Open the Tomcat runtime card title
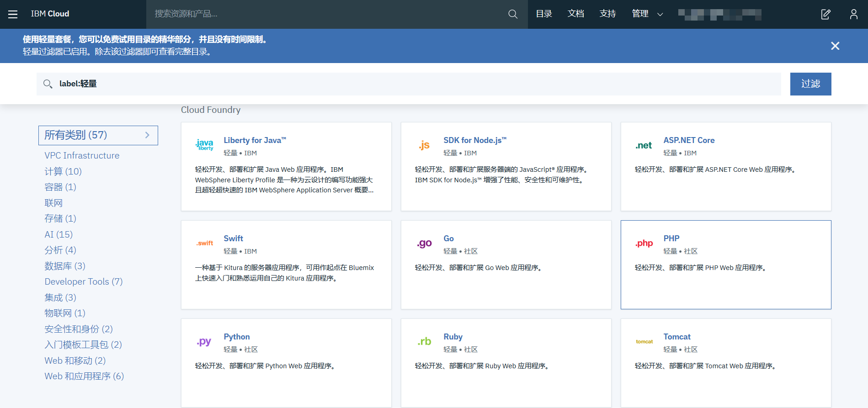Viewport: 868px width, 408px height. click(x=677, y=337)
